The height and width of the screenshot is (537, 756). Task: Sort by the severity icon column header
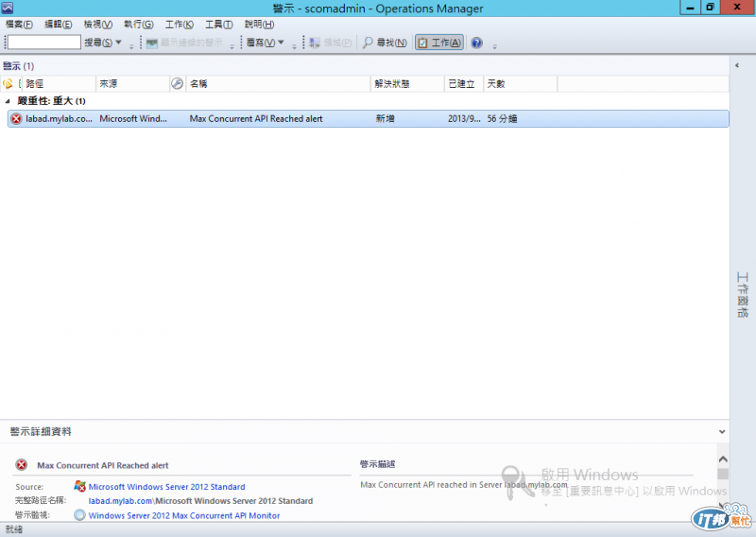(8, 84)
